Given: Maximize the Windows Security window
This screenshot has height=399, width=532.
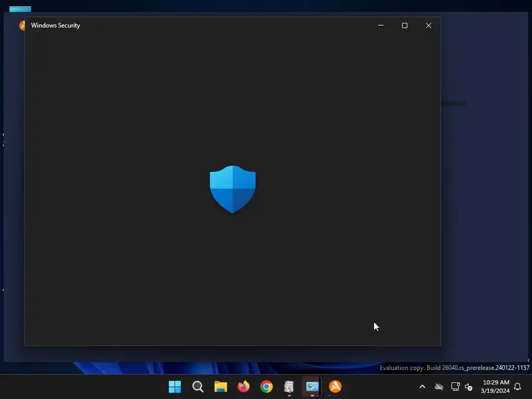Looking at the screenshot, I should pos(404,25).
